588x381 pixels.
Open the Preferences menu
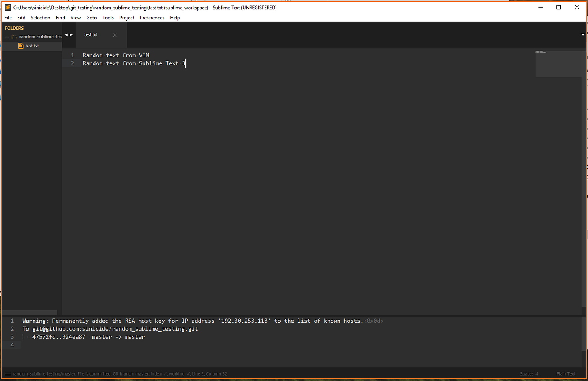pyautogui.click(x=152, y=18)
